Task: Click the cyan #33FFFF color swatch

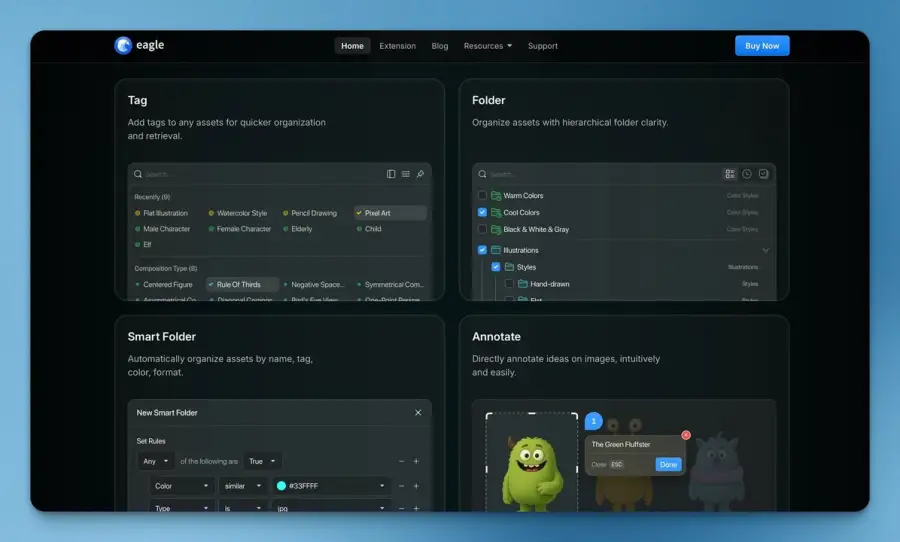Action: click(x=281, y=486)
